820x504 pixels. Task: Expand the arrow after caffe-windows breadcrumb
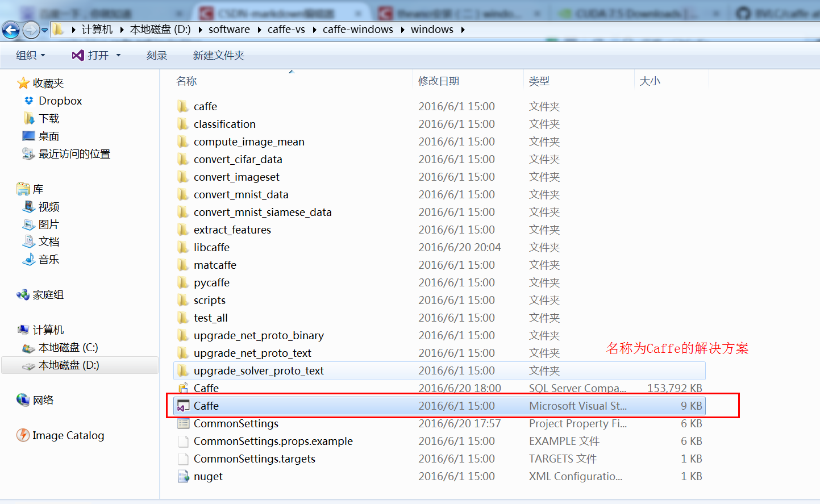[x=402, y=30]
